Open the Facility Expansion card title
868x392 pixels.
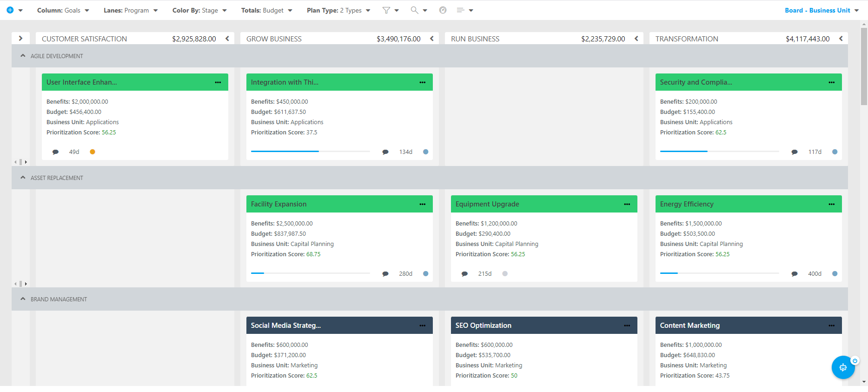point(278,204)
